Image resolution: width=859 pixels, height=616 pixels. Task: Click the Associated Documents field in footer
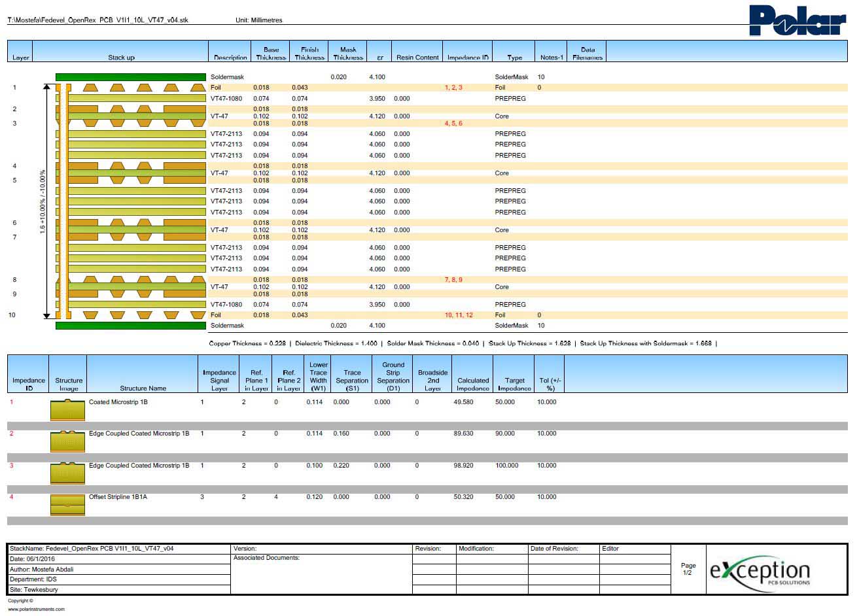[266, 558]
